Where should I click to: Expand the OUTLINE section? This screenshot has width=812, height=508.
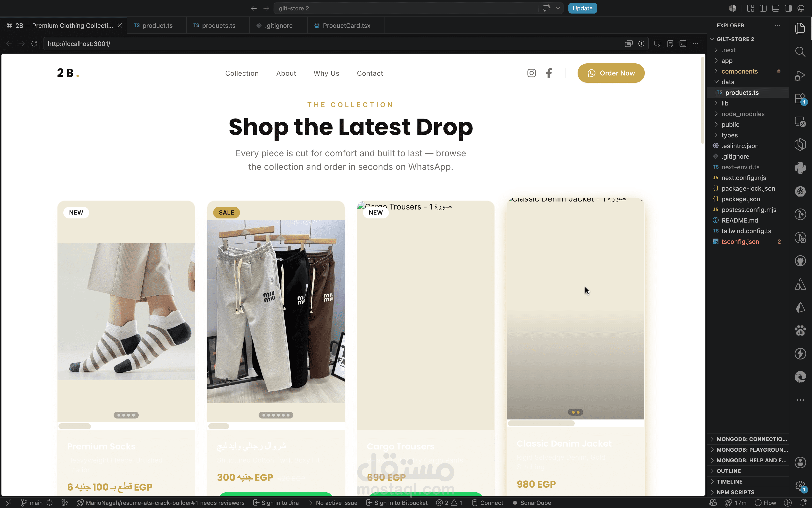tap(748, 471)
